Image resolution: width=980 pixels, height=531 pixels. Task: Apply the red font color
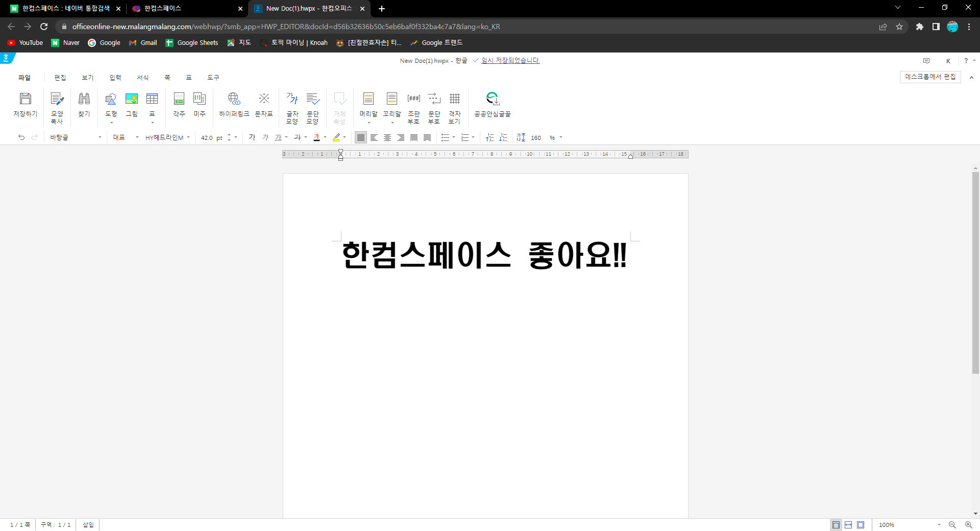(316, 137)
